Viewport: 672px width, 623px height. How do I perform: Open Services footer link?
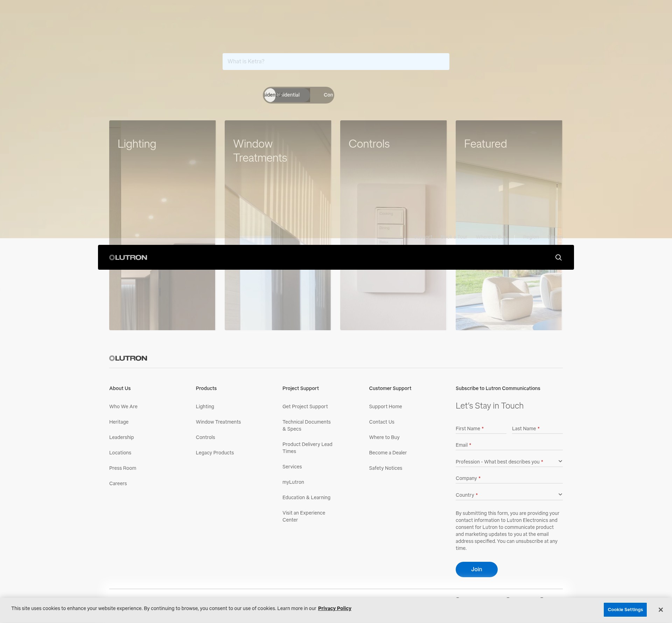(292, 467)
